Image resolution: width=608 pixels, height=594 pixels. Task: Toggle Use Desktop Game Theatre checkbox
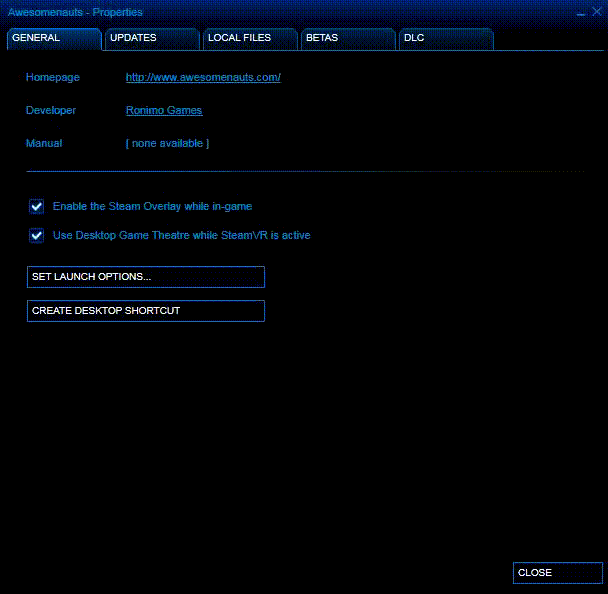(36, 235)
